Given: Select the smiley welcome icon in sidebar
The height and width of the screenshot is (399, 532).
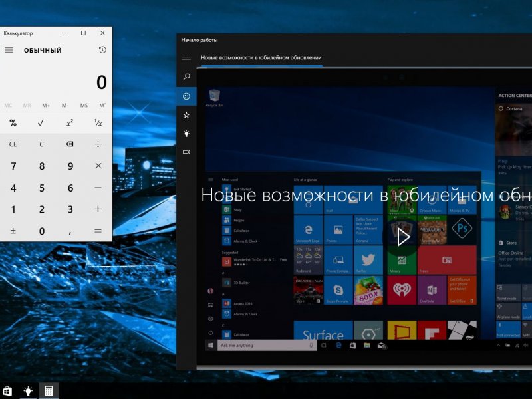Looking at the screenshot, I should [186, 96].
